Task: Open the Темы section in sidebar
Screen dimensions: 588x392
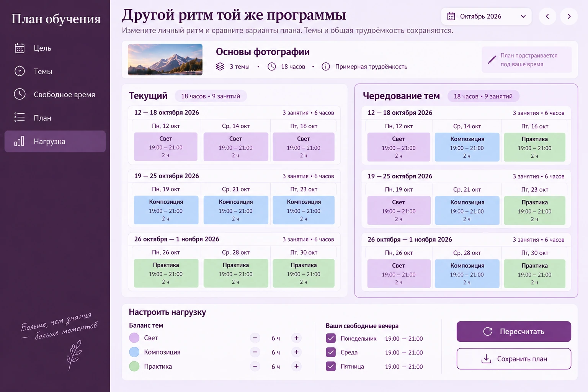Action: click(x=55, y=71)
